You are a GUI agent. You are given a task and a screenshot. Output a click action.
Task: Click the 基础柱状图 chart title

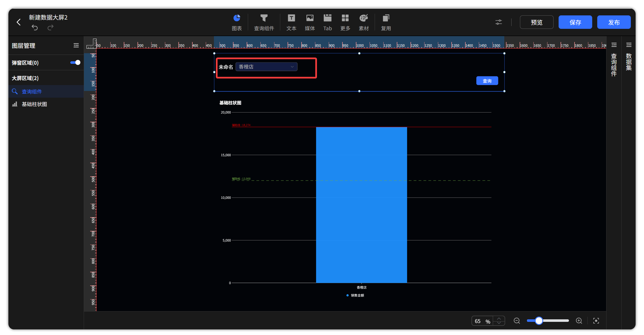[230, 103]
